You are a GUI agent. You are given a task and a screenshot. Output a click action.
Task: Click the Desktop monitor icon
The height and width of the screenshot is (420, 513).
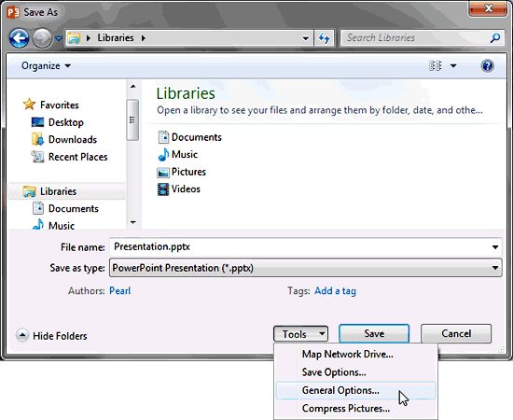pos(37,122)
